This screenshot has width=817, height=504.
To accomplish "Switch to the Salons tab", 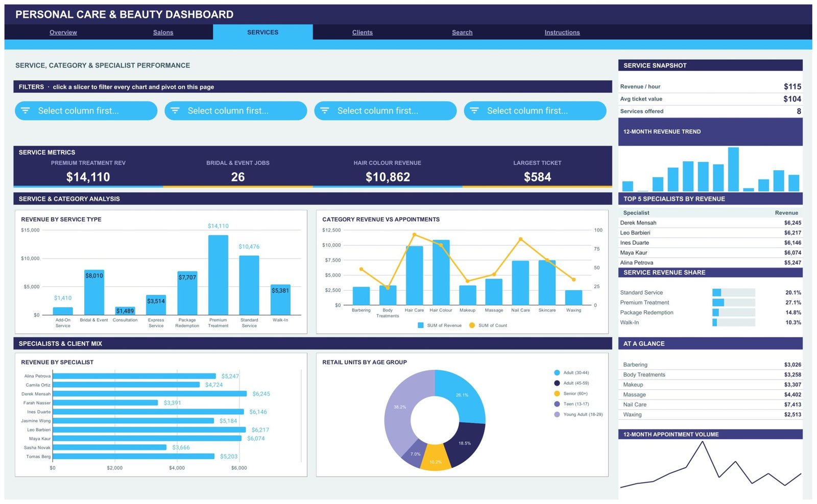I will click(163, 32).
